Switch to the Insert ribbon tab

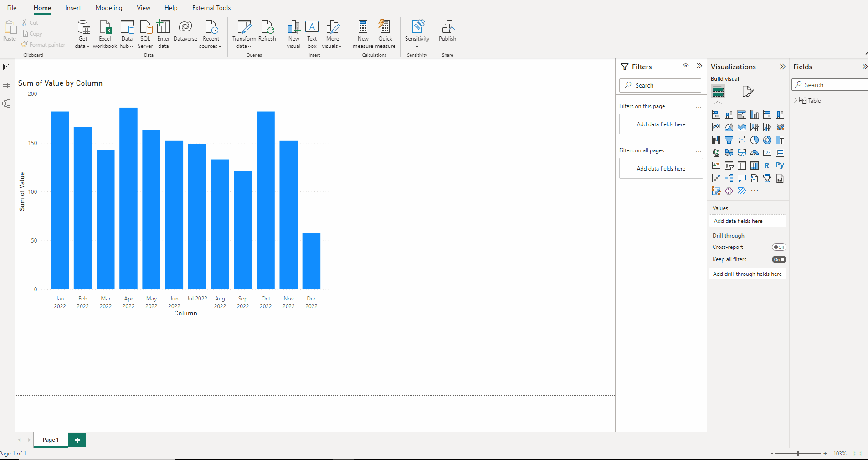[73, 8]
